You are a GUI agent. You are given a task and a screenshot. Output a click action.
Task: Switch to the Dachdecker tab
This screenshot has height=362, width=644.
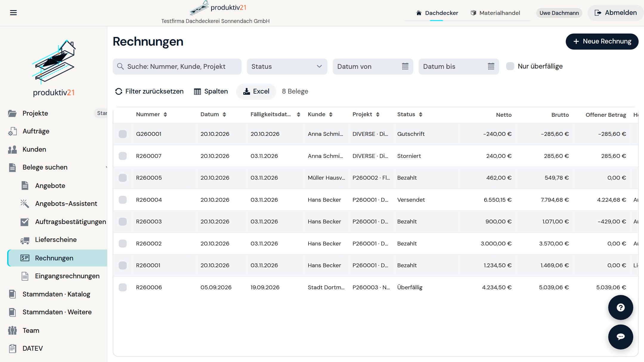(437, 13)
